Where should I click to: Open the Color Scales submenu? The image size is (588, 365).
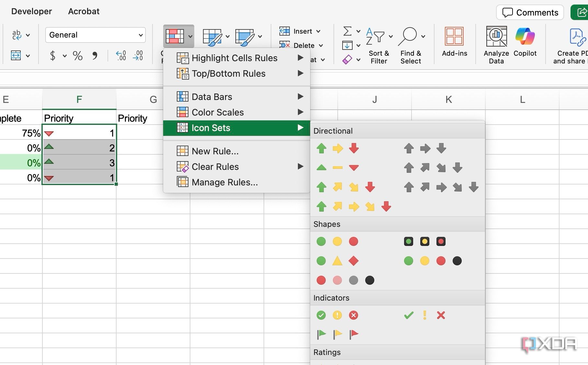tap(237, 112)
